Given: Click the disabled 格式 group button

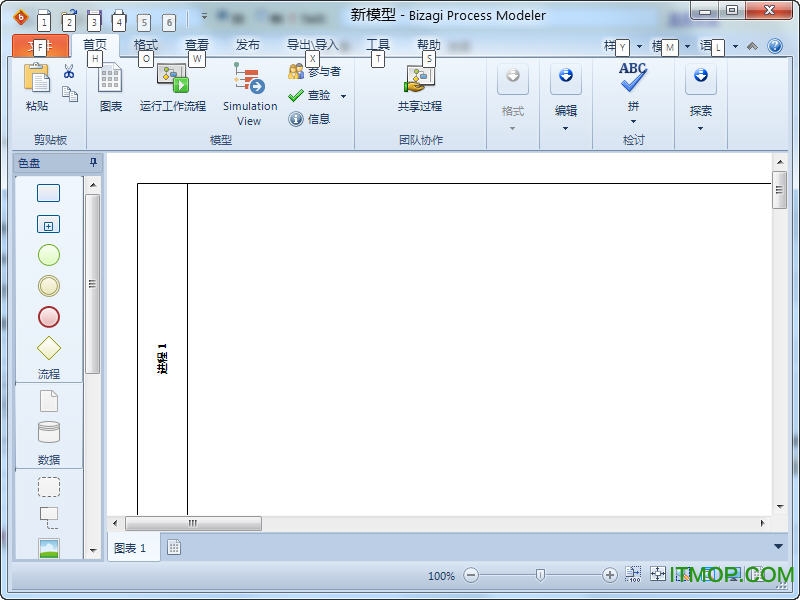Looking at the screenshot, I should 512,98.
